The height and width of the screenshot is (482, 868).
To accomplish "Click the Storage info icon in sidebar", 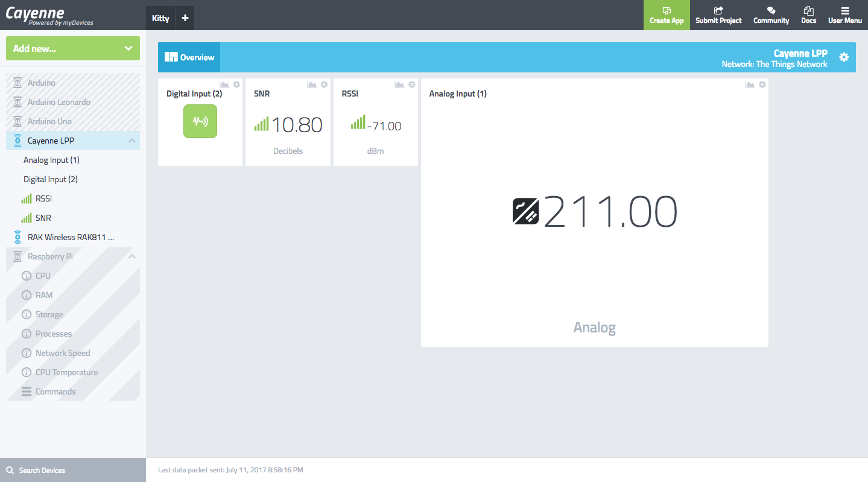I will [x=26, y=314].
